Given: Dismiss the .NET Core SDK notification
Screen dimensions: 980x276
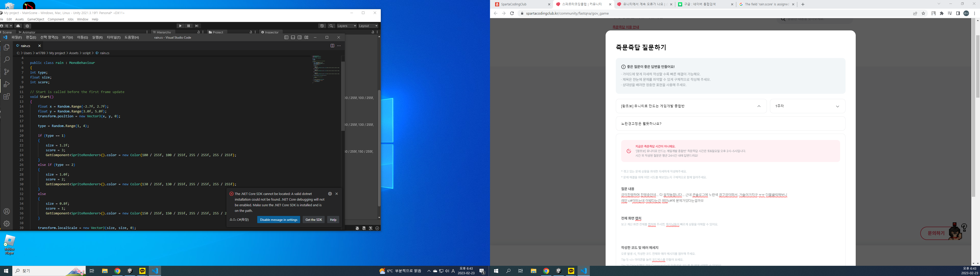Looking at the screenshot, I should pyautogui.click(x=336, y=194).
